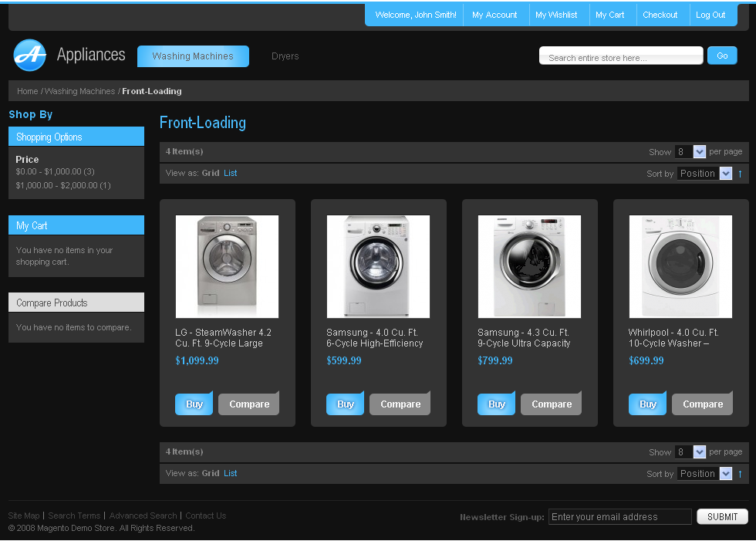Buy the LG SteamWasher at $1,099.99
The height and width of the screenshot is (541, 756).
194,404
